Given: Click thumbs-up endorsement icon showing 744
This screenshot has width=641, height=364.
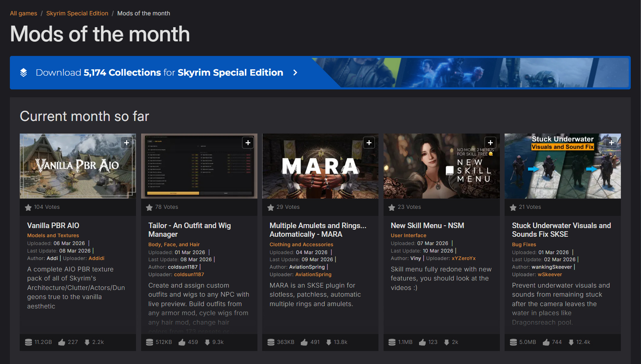Looking at the screenshot, I should click(x=546, y=342).
